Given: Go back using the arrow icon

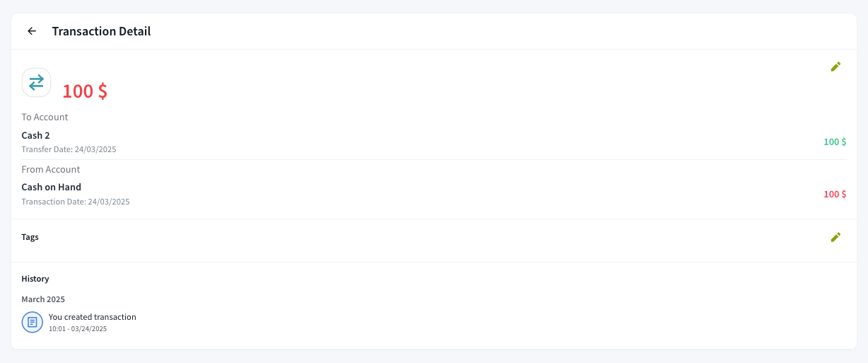Looking at the screenshot, I should tap(32, 31).
